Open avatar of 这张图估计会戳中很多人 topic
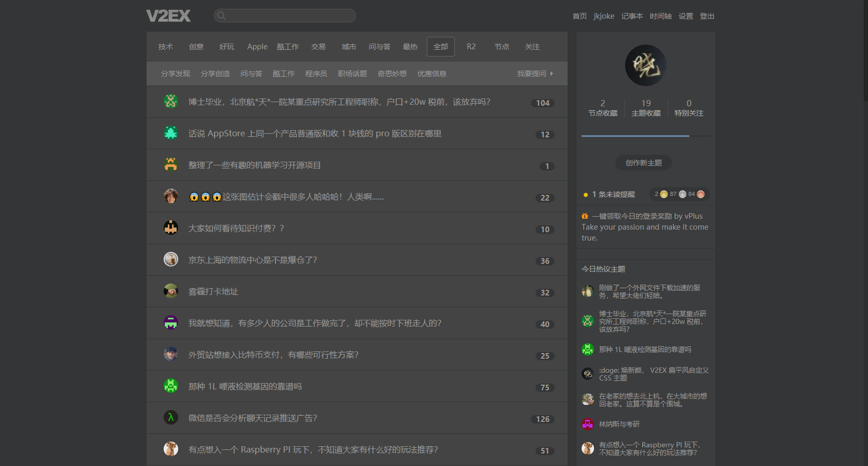The image size is (868, 466). tap(171, 196)
